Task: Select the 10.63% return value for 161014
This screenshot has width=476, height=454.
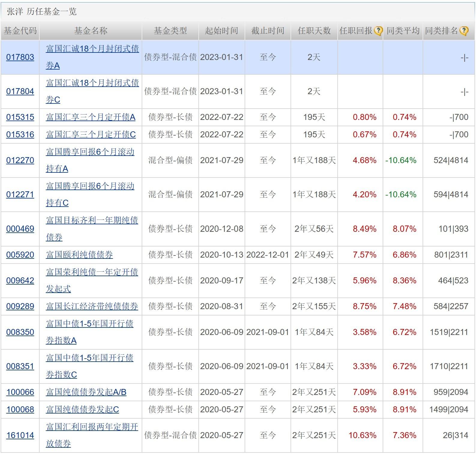Action: (362, 435)
